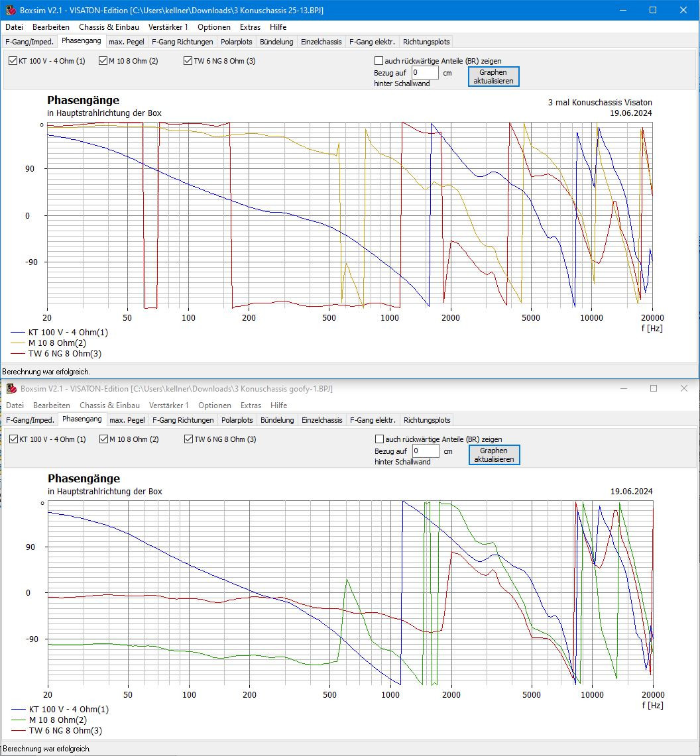Toggle M 10 8 Ohm (2) checkbox in bottom window
Image resolution: width=700 pixels, height=756 pixels.
click(x=103, y=439)
